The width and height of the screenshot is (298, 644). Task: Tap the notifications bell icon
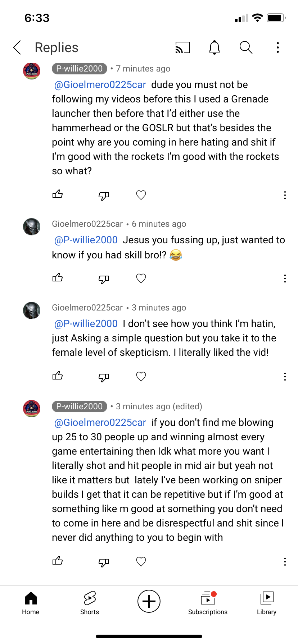[215, 47]
